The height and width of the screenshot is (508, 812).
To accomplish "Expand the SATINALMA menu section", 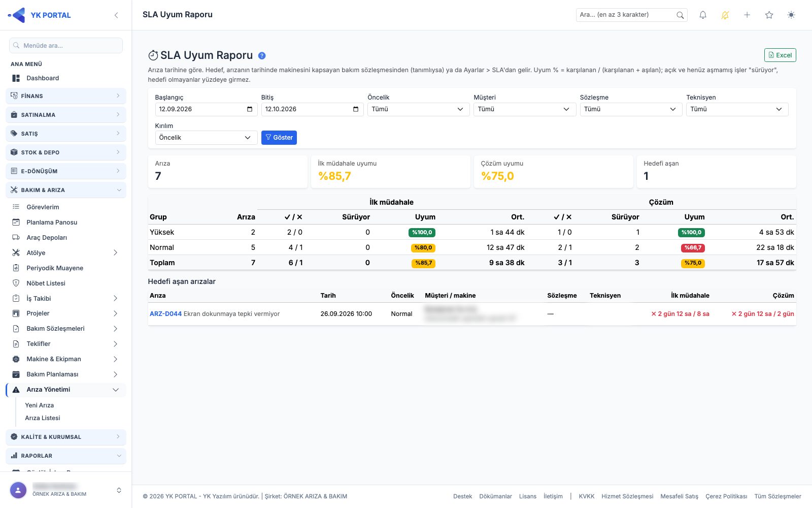I will (66, 115).
